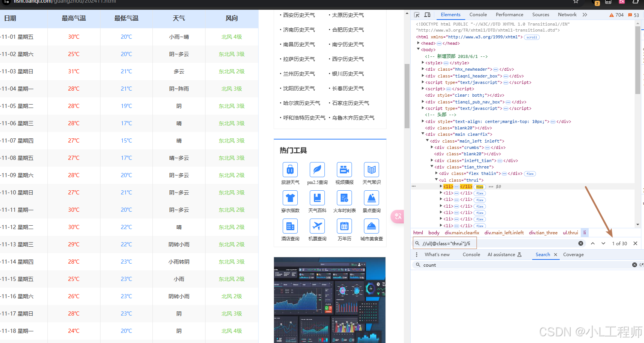
Task: Switch to the Network tab
Action: [567, 15]
